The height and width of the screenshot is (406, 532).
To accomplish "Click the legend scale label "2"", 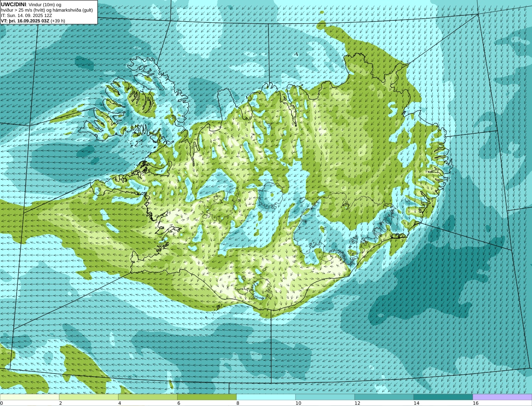I will click(x=60, y=403).
